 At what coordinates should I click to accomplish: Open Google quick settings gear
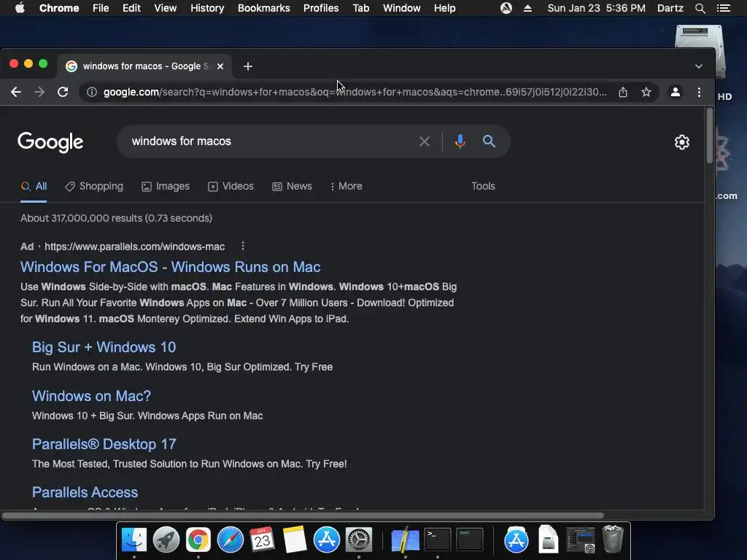point(682,142)
